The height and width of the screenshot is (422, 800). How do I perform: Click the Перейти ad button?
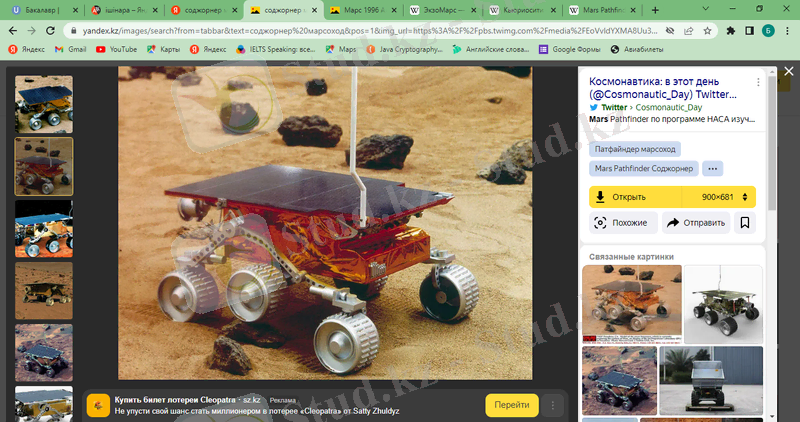[511, 405]
